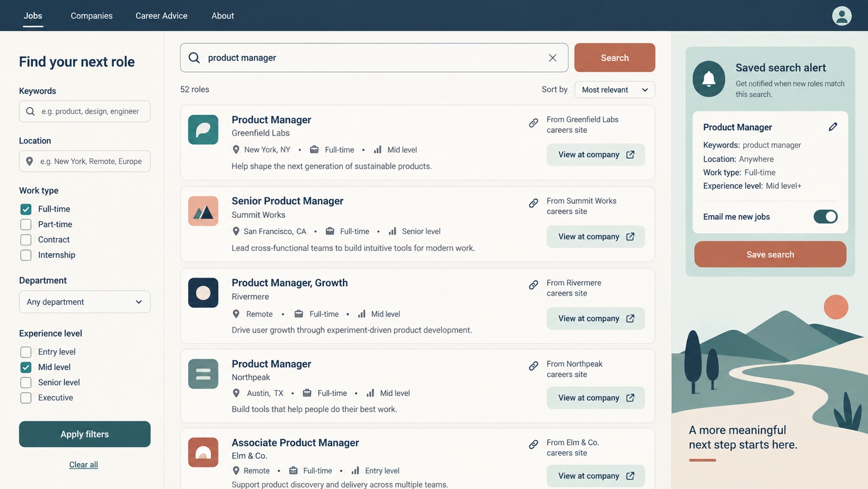Copy link for Greenfield Labs Product Manager

click(533, 123)
